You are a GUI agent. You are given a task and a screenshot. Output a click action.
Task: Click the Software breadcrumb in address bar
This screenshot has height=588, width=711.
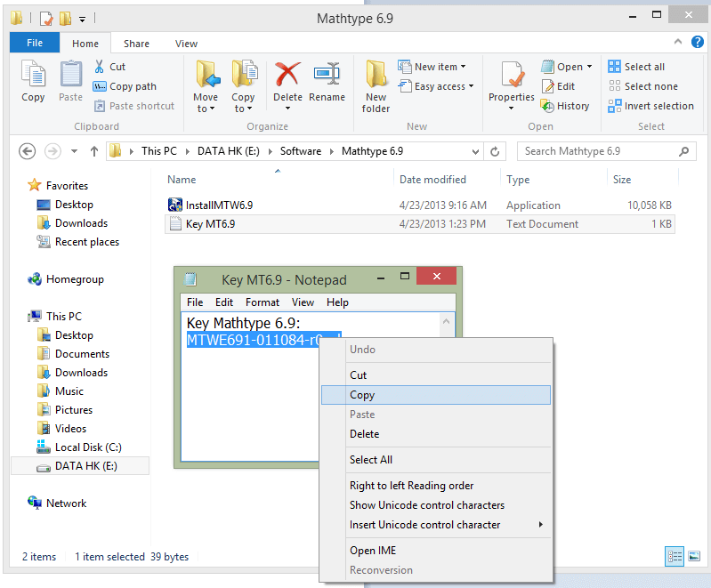click(301, 151)
